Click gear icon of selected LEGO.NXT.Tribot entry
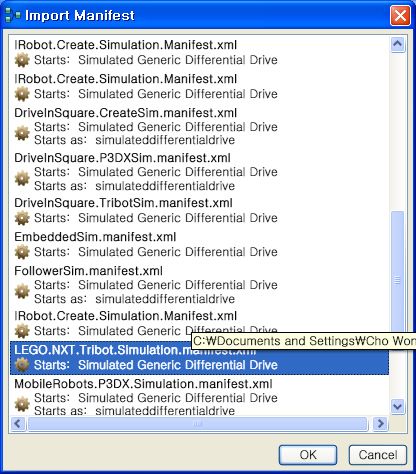This screenshot has width=416, height=474. [x=22, y=365]
